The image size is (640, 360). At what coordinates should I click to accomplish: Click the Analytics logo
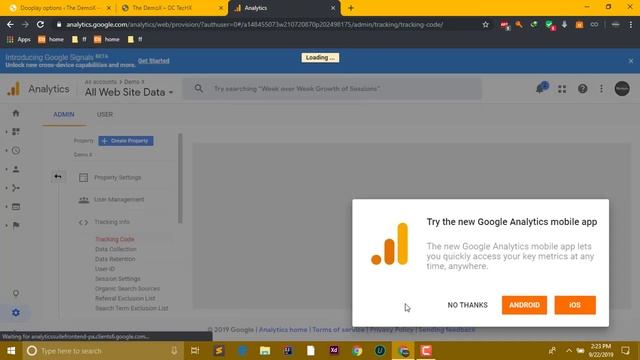38,89
